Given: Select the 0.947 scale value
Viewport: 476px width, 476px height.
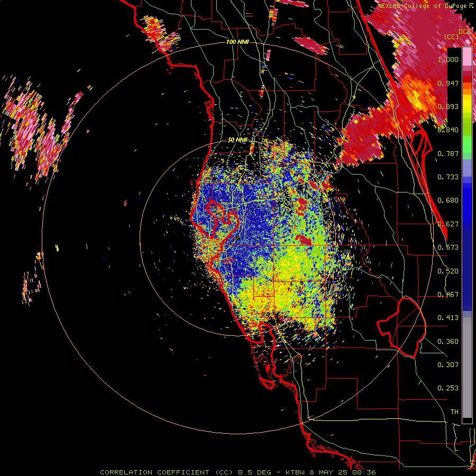Looking at the screenshot, I should [448, 83].
